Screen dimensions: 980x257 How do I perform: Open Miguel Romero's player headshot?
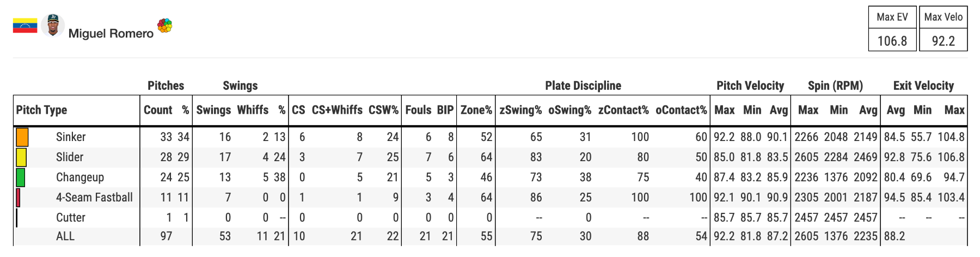53,25
